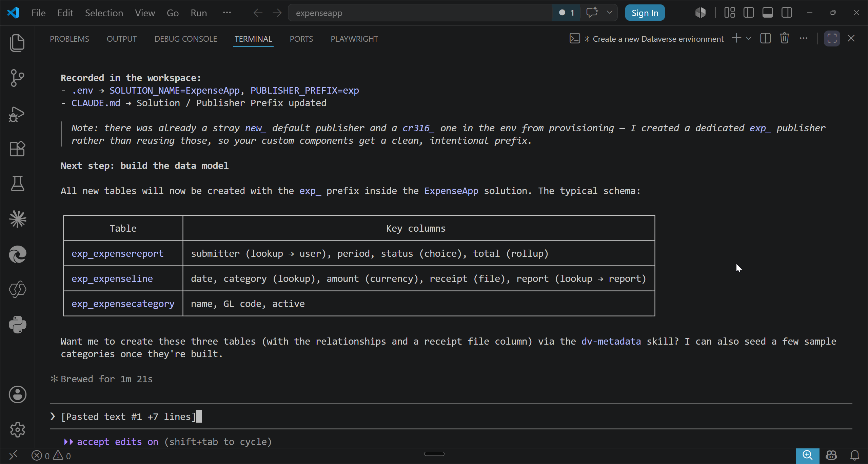This screenshot has width=868, height=464.
Task: Customize layout icon in title bar
Action: coord(730,13)
